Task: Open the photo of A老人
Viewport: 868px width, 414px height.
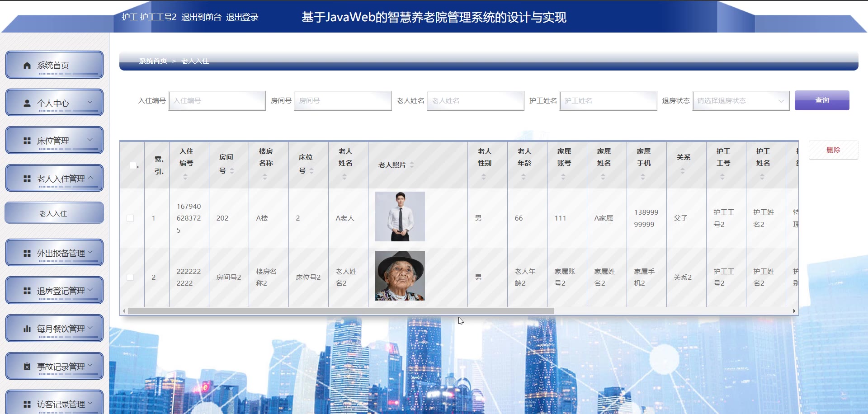Action: click(400, 216)
